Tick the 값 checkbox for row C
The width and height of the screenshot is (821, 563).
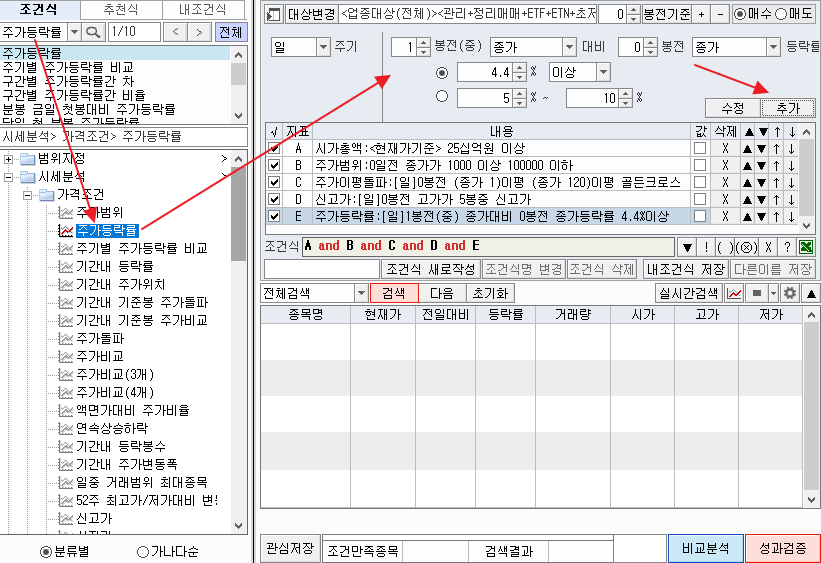(x=700, y=182)
